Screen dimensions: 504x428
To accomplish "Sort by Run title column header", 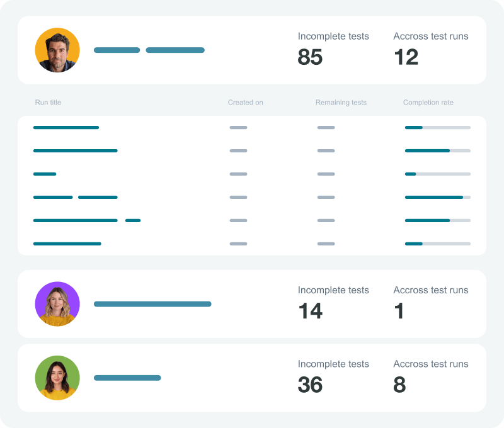I will coord(48,103).
